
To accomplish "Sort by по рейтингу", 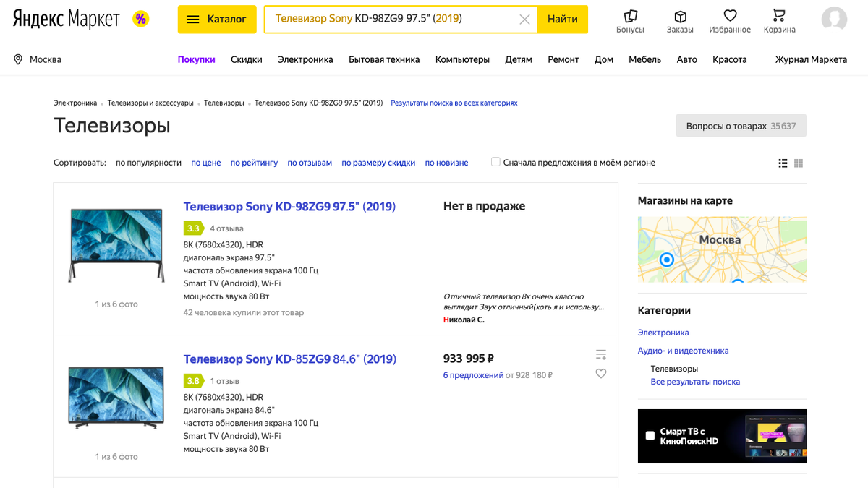I will 254,163.
